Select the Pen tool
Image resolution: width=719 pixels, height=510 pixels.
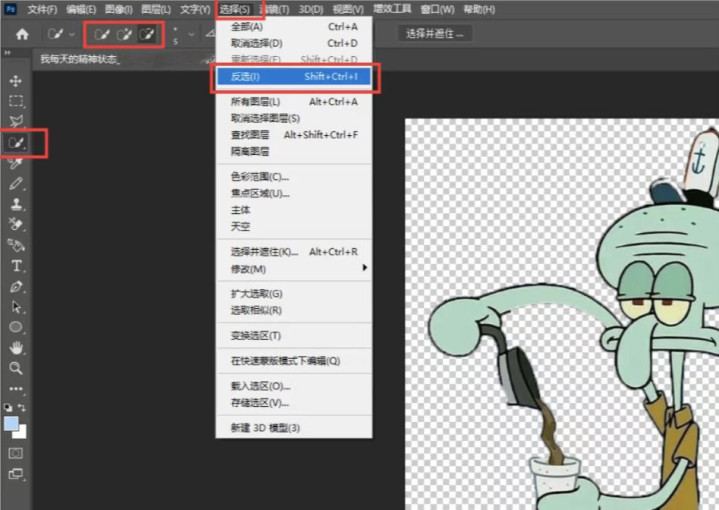click(16, 287)
